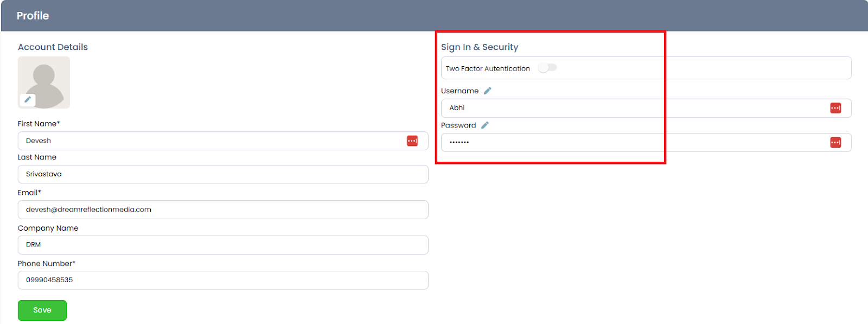Click the edit pencil next to Password
The image size is (868, 324).
[x=484, y=125]
